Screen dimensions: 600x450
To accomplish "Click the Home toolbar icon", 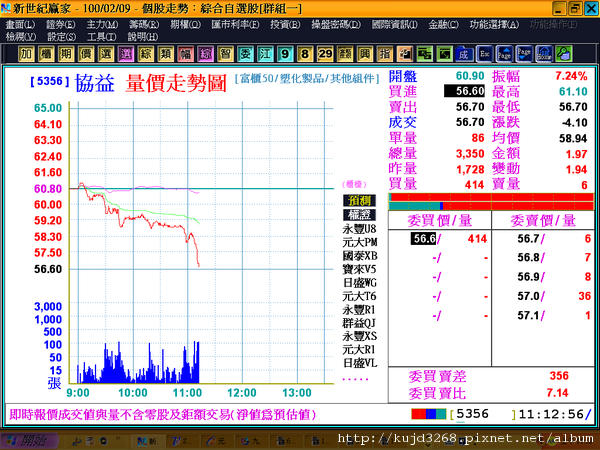I will (x=544, y=54).
